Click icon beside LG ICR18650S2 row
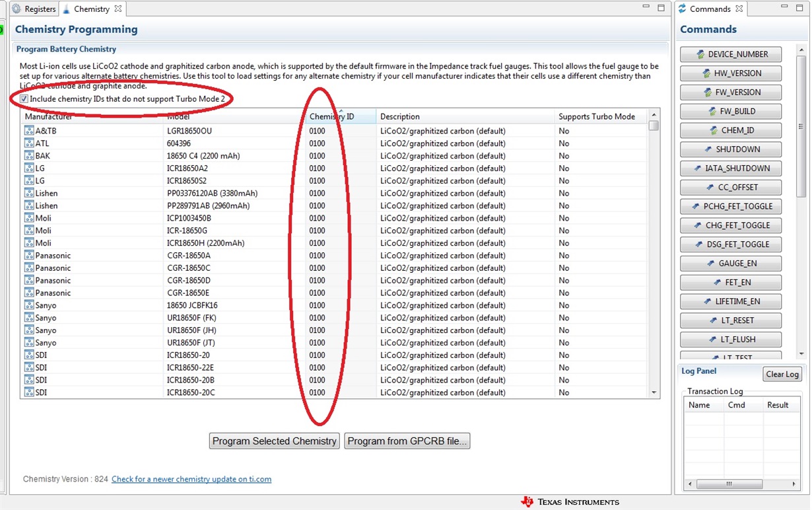 [x=29, y=180]
